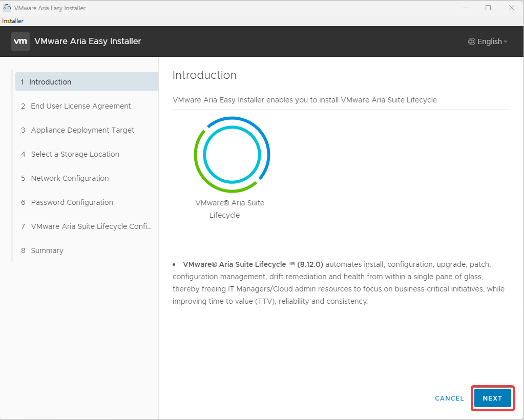
Task: Open the Installer menu
Action: 13,20
